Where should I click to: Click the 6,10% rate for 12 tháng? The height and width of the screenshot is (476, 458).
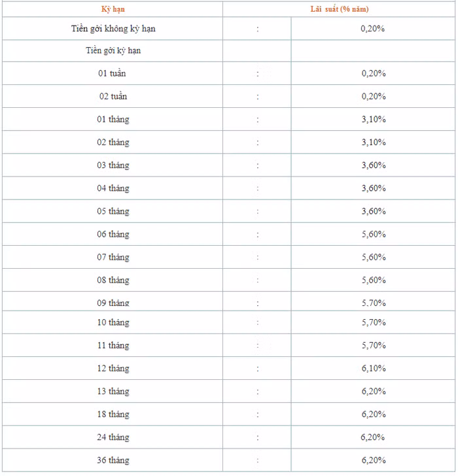coord(374,368)
